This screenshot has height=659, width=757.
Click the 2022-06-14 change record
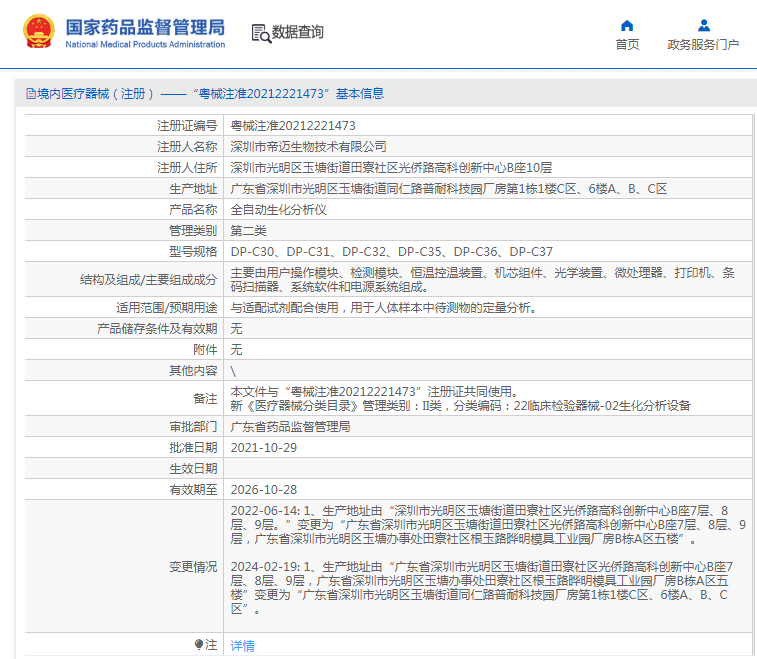click(x=488, y=525)
